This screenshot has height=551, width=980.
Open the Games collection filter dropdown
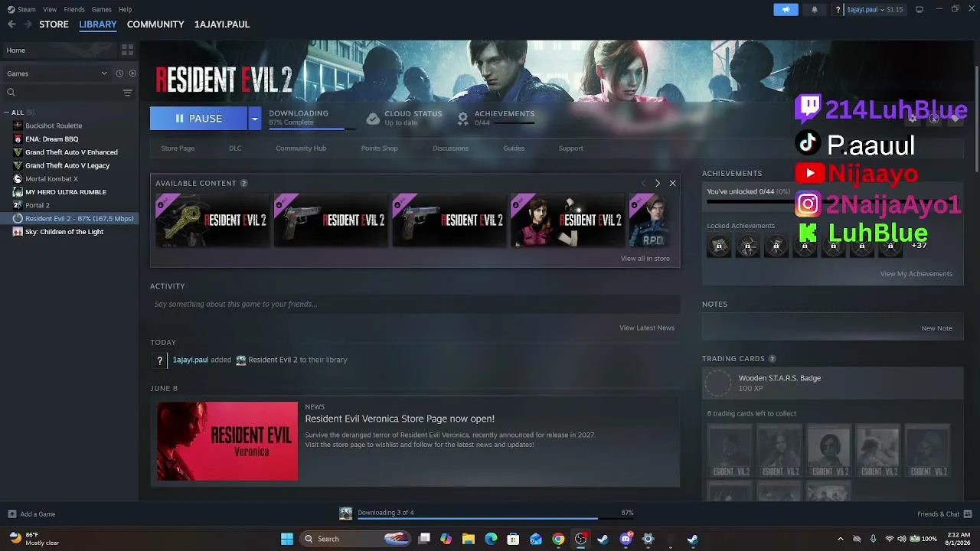coord(57,73)
